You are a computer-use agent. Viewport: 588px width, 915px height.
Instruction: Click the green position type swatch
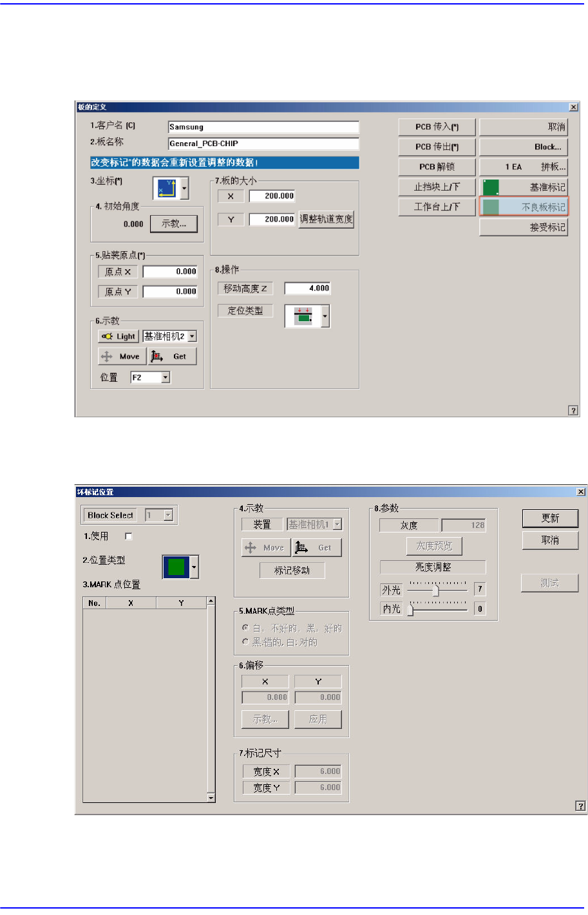point(176,567)
